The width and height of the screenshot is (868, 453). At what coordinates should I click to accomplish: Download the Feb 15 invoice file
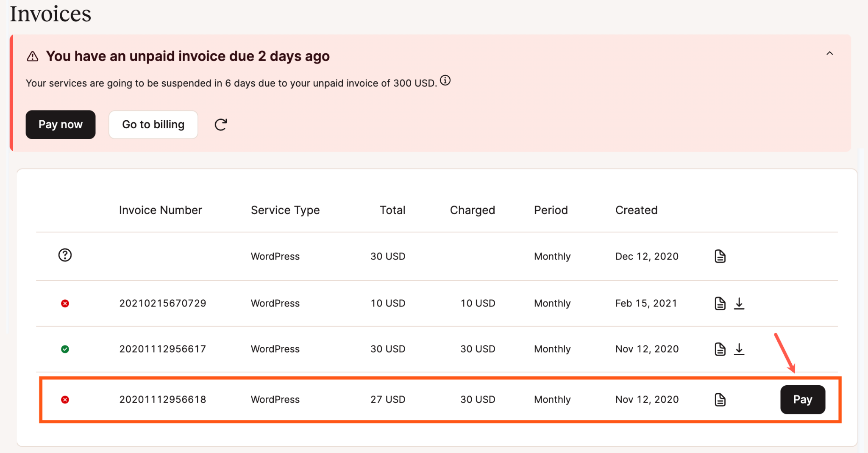(x=740, y=303)
